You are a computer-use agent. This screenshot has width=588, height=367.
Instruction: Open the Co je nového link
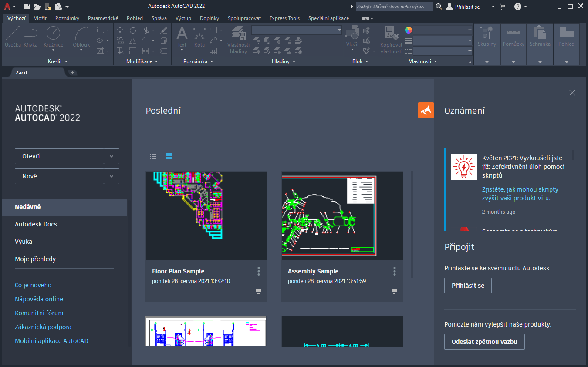(33, 285)
